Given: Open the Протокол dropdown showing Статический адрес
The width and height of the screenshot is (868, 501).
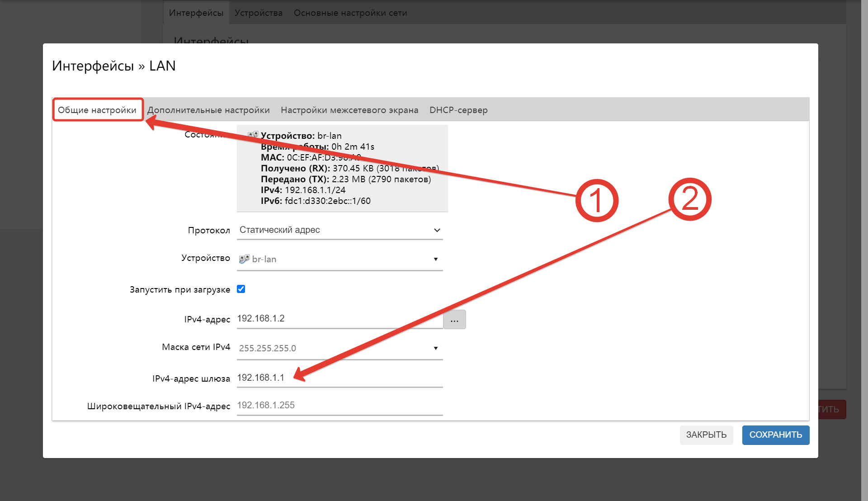Looking at the screenshot, I should tap(340, 230).
